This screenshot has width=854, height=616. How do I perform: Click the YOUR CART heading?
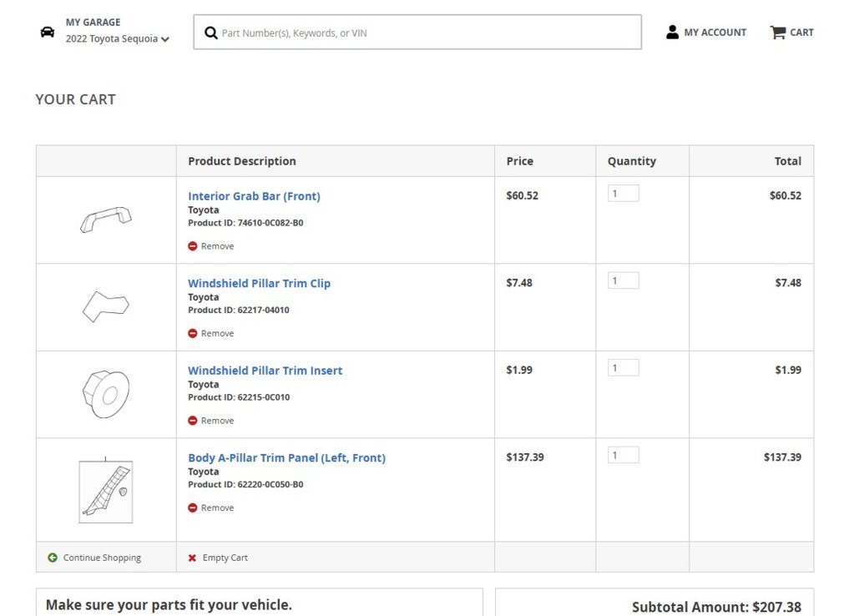click(76, 99)
